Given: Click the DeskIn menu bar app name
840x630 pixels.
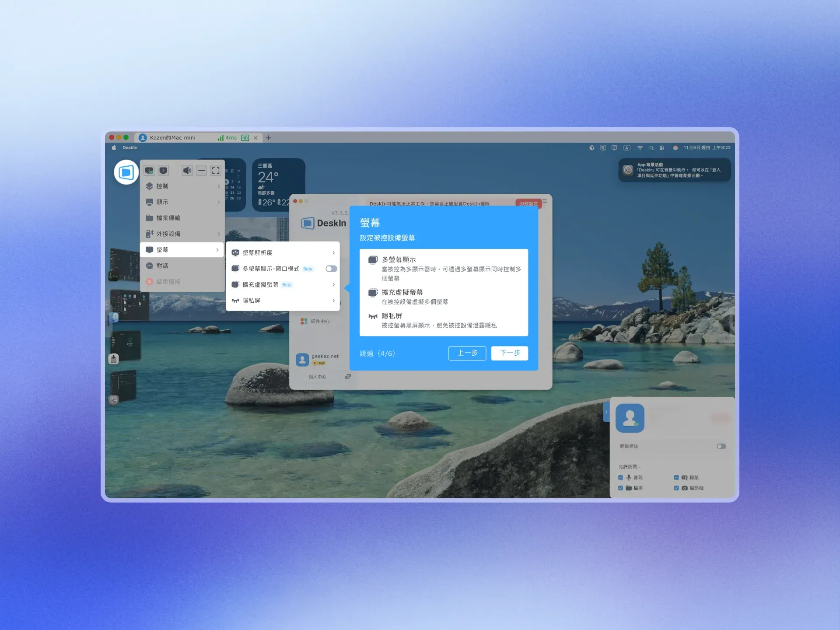Looking at the screenshot, I should [x=130, y=148].
